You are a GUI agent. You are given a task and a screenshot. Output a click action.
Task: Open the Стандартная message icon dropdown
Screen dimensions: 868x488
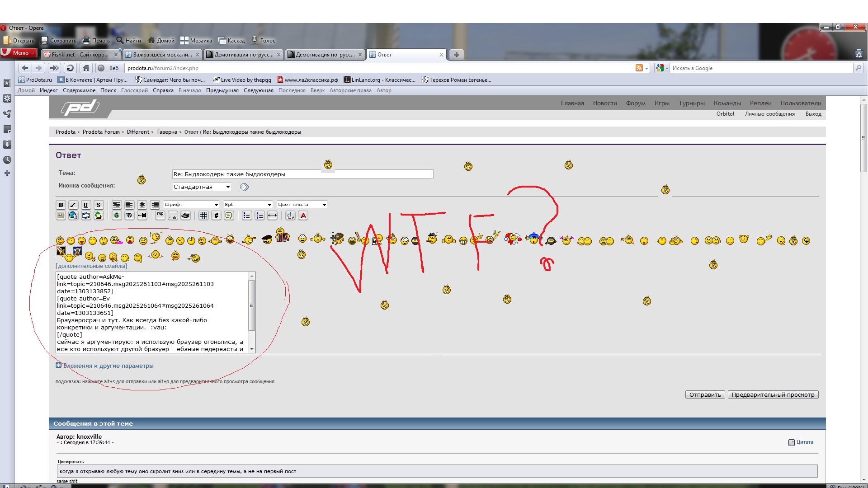tap(202, 187)
